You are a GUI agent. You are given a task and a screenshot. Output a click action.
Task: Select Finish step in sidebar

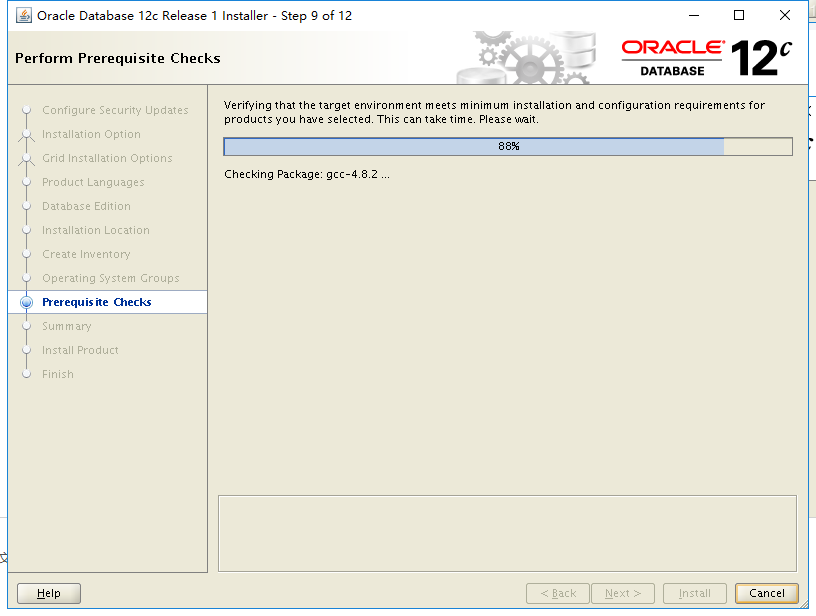pyautogui.click(x=58, y=374)
